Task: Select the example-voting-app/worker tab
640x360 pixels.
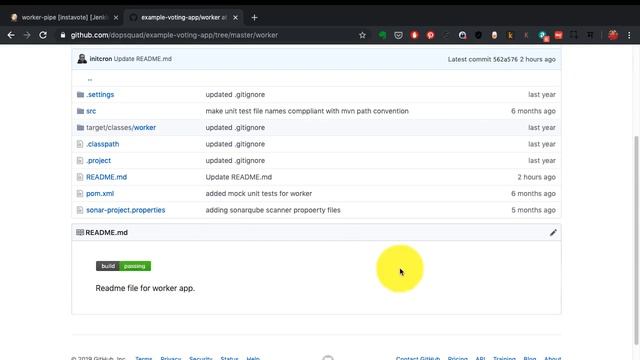Action: point(184,18)
